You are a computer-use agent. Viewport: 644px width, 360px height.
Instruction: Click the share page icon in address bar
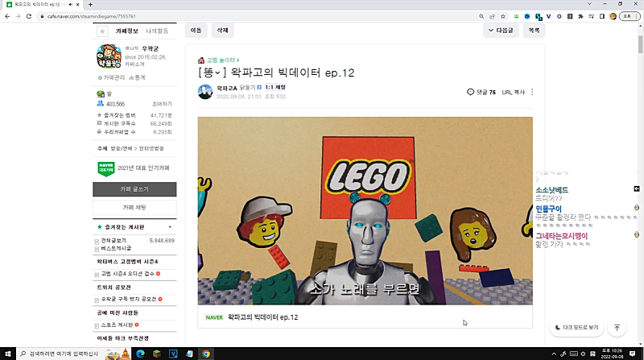pyautogui.click(x=492, y=16)
